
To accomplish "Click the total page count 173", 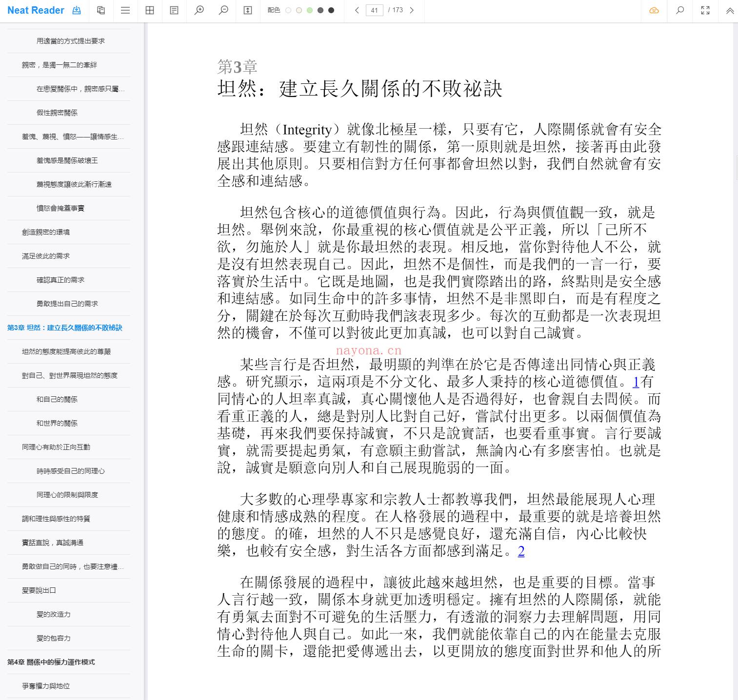I will 398,10.
